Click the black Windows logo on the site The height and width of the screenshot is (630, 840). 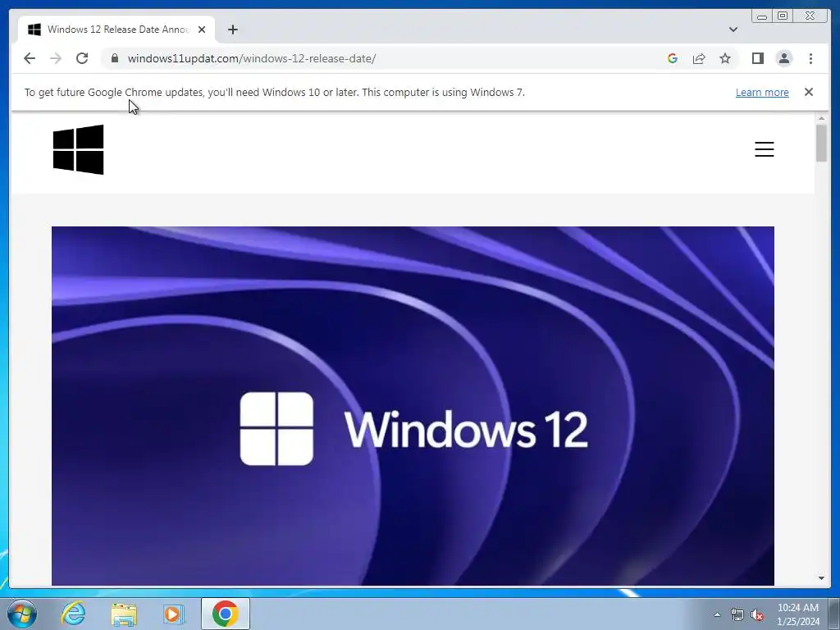point(78,149)
